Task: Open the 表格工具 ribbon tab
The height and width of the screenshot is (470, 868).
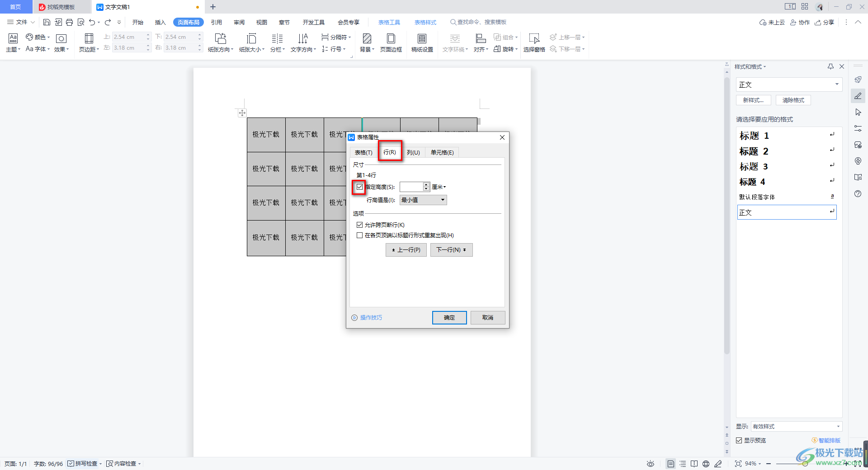Action: [x=389, y=22]
